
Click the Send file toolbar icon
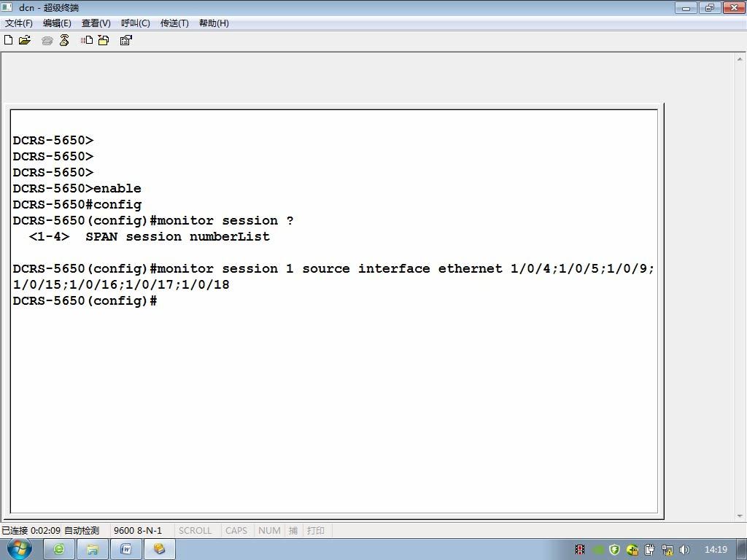tap(87, 40)
